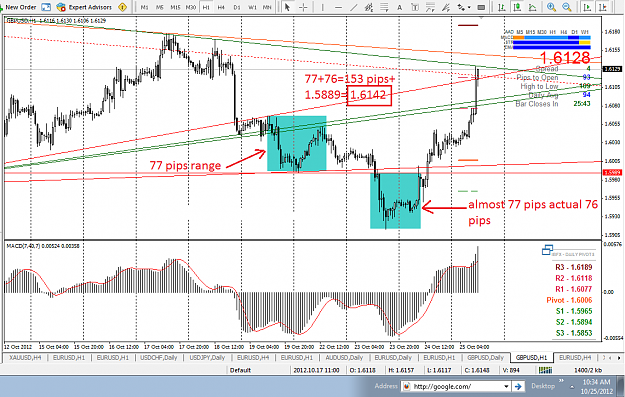This screenshot has width=625, height=397.
Task: Switch to the M5 timeframe
Action: click(x=159, y=7)
